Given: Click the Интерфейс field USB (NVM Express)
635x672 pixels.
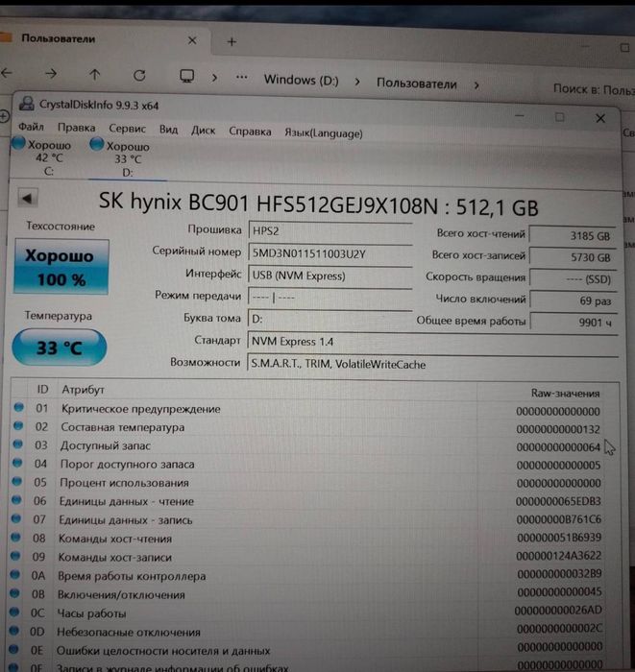Looking at the screenshot, I should (330, 276).
